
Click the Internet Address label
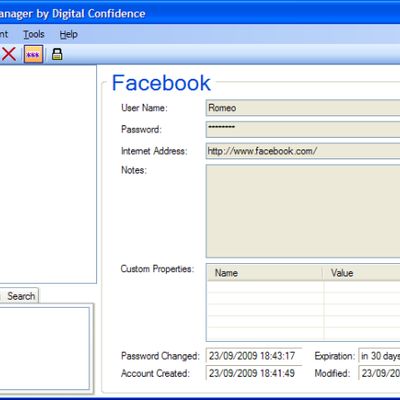point(154,151)
